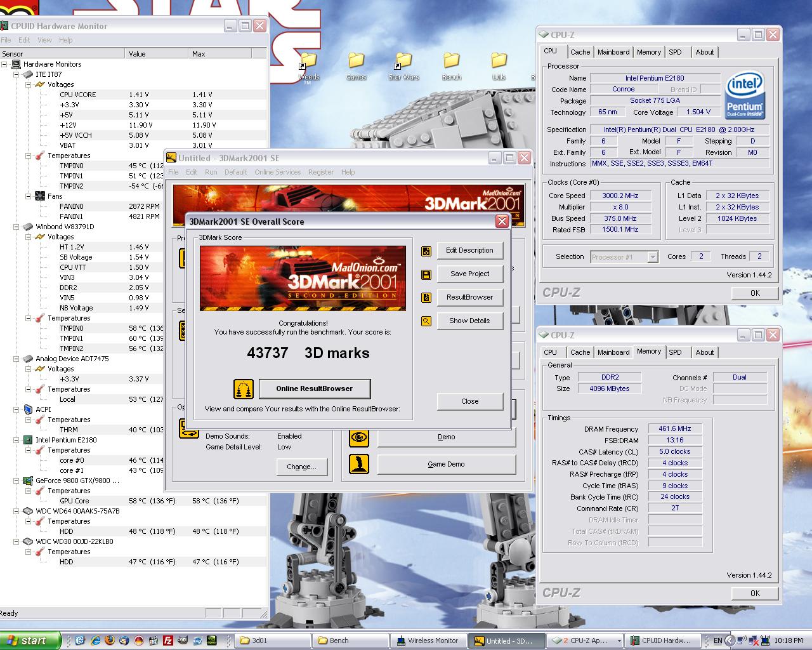Click the Game Demo button

point(447,464)
